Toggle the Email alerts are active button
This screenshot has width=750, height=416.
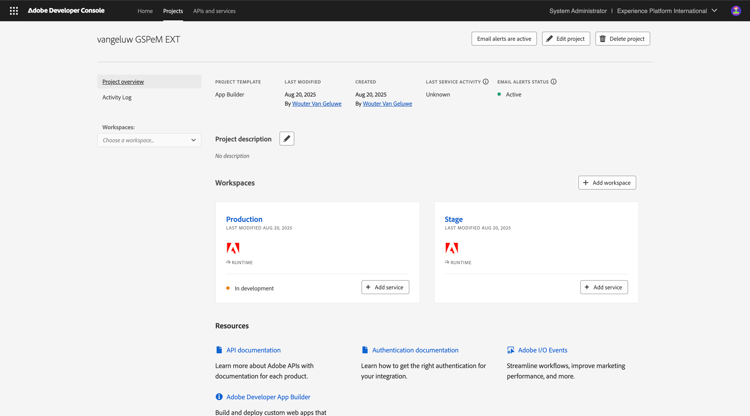pos(504,39)
